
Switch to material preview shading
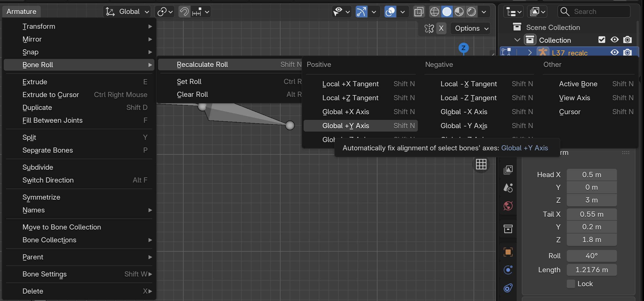[x=459, y=12]
